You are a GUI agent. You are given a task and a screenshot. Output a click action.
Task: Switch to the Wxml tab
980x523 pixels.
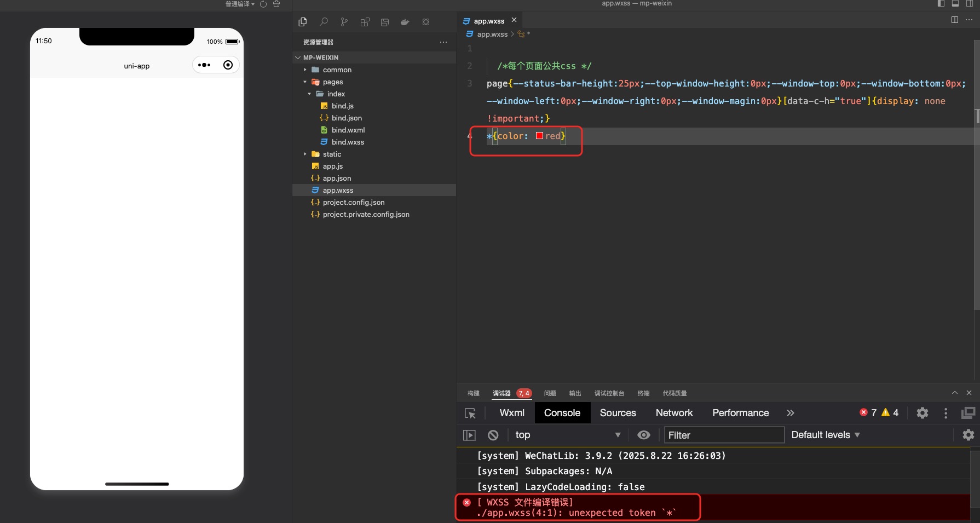pos(511,413)
